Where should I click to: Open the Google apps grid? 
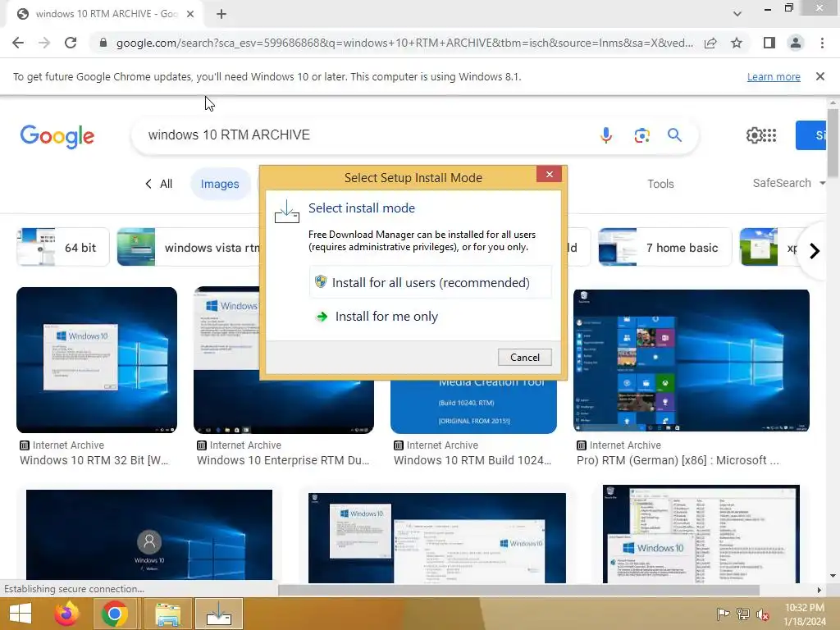point(769,135)
